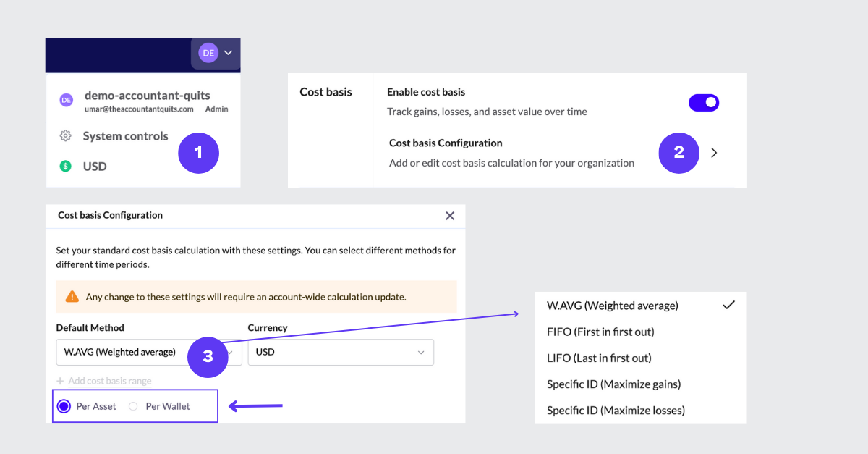Click the Default Method field label
This screenshot has width=868, height=454.
coord(90,328)
